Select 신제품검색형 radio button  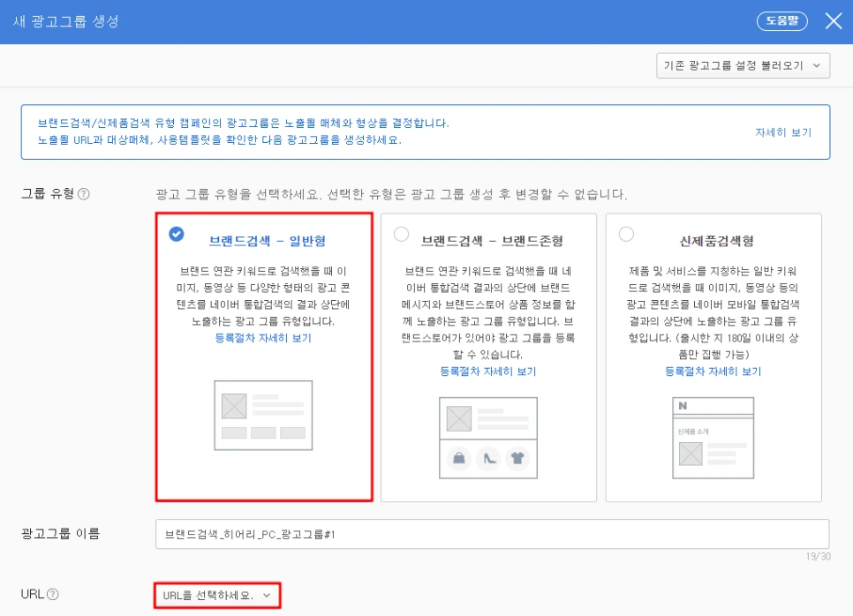(x=627, y=235)
